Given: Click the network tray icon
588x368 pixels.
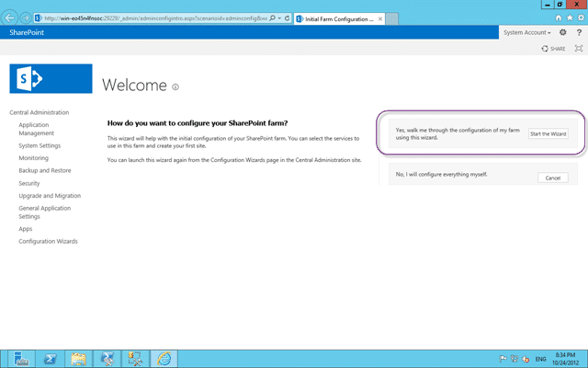Looking at the screenshot, I should pyautogui.click(x=514, y=359).
